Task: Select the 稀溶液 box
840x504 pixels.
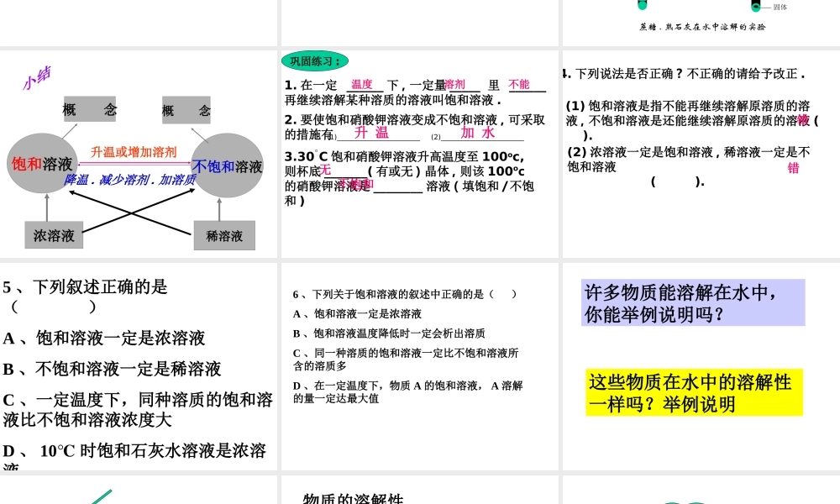Action: [x=224, y=235]
